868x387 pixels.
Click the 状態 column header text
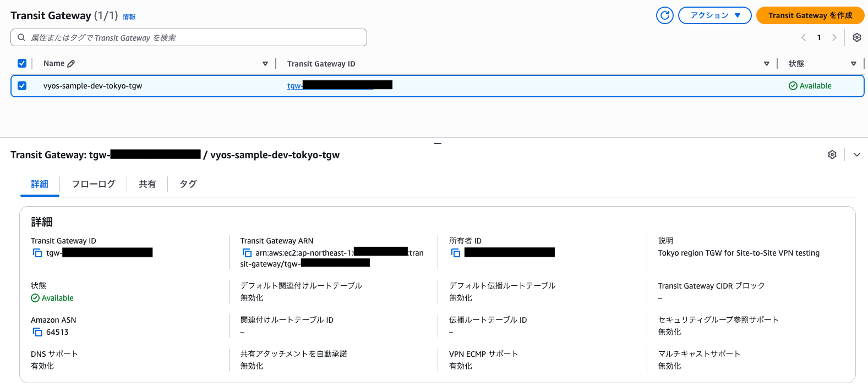tap(796, 64)
